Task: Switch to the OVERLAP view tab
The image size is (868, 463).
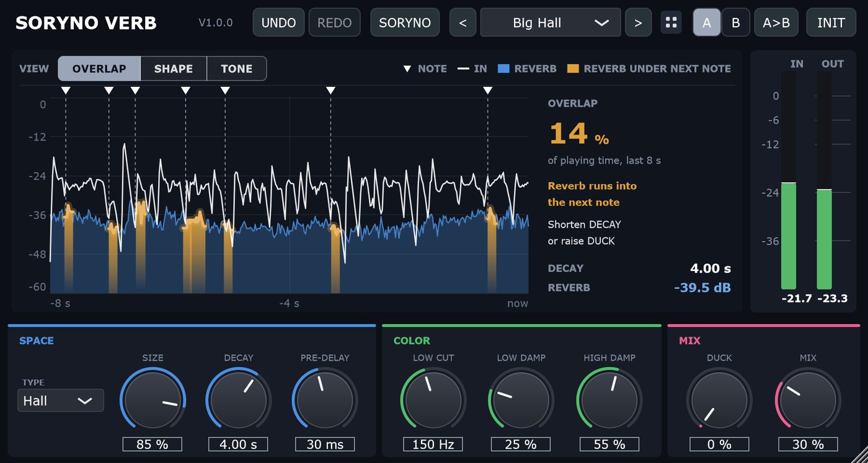Action: click(99, 69)
